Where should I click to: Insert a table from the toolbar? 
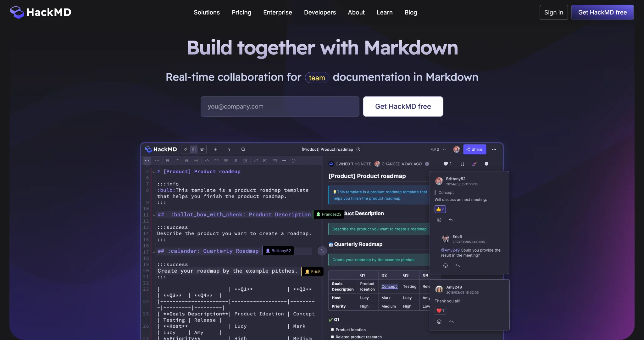(x=275, y=160)
